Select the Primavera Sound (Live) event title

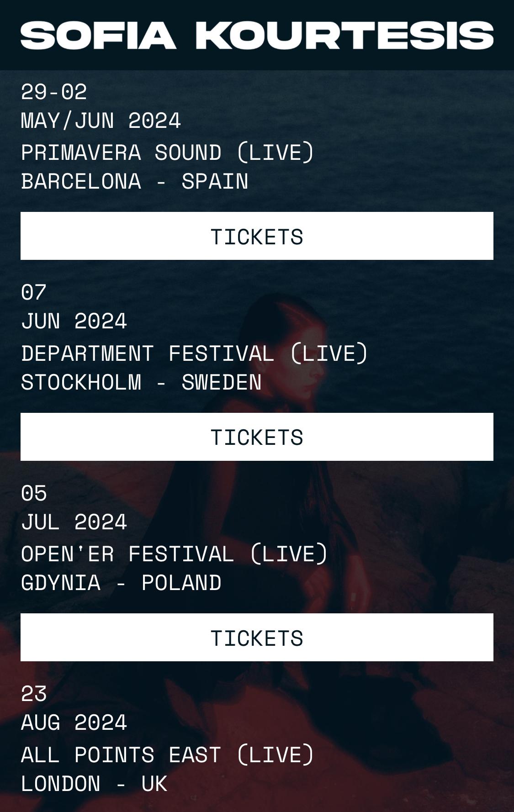tap(168, 152)
